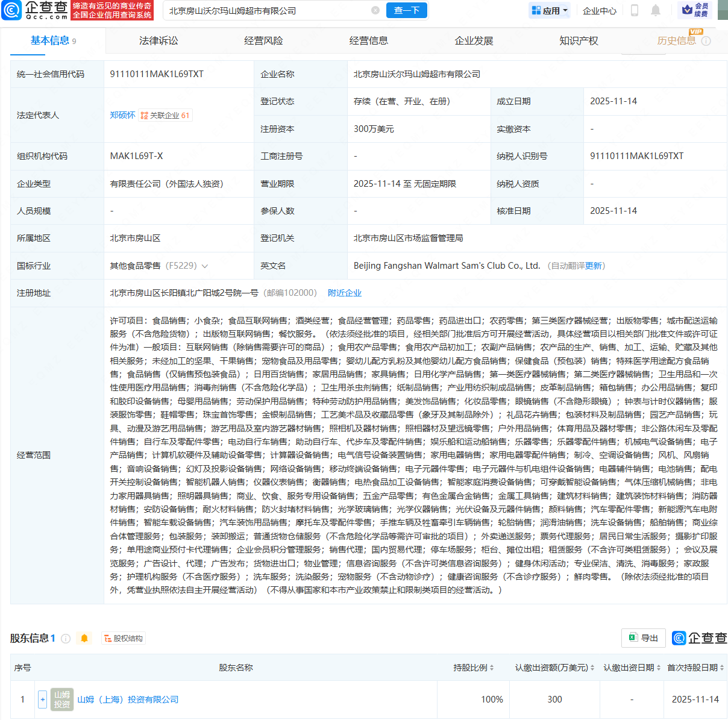
Task: Click the 会员续费 membership crown icon
Action: point(695,10)
